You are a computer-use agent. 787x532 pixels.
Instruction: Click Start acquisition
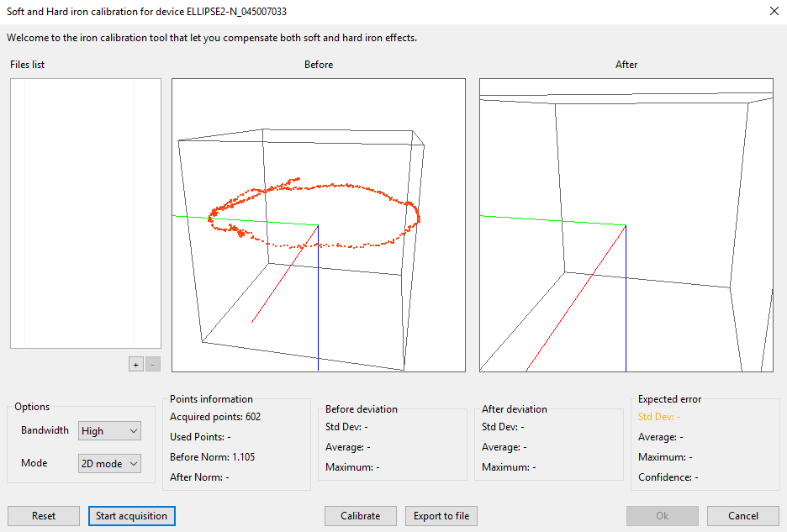[x=131, y=516]
